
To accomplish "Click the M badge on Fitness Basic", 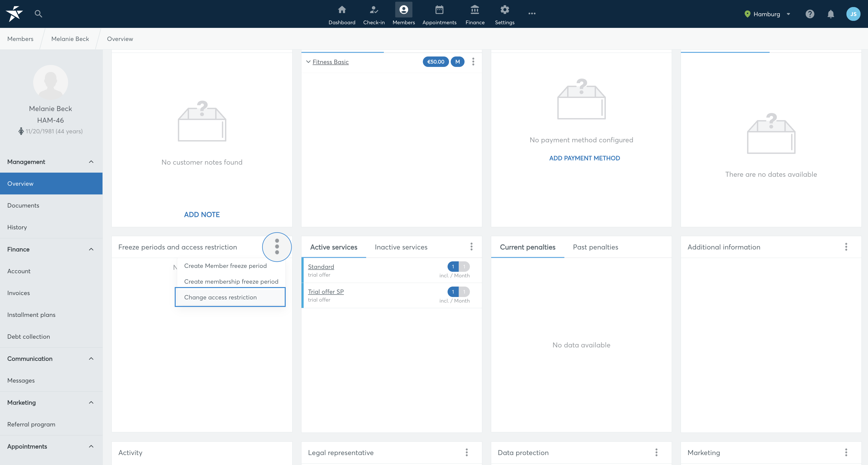I will point(458,62).
